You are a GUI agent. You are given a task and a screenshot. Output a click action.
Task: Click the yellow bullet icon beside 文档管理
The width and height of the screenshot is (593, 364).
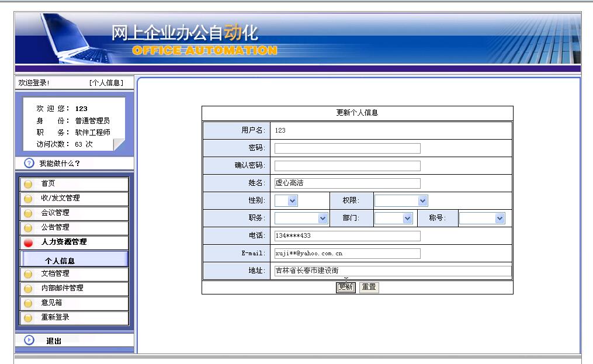(x=27, y=274)
